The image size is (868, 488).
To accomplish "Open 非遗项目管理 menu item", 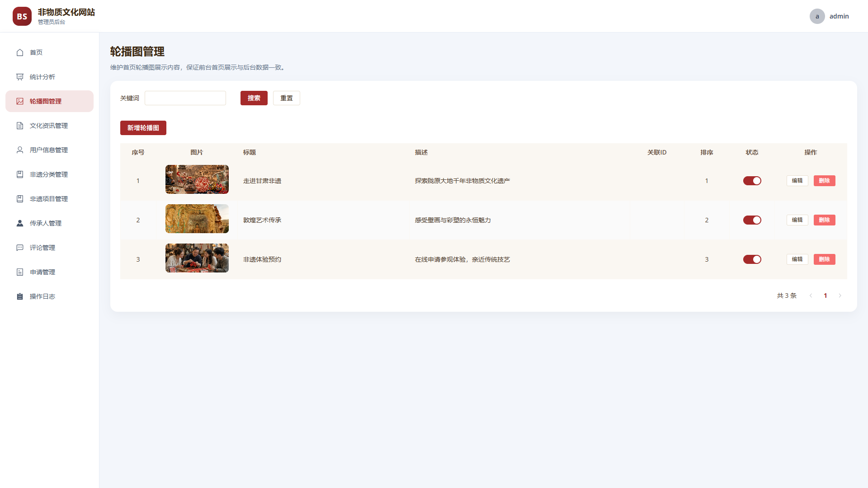I will pos(50,199).
